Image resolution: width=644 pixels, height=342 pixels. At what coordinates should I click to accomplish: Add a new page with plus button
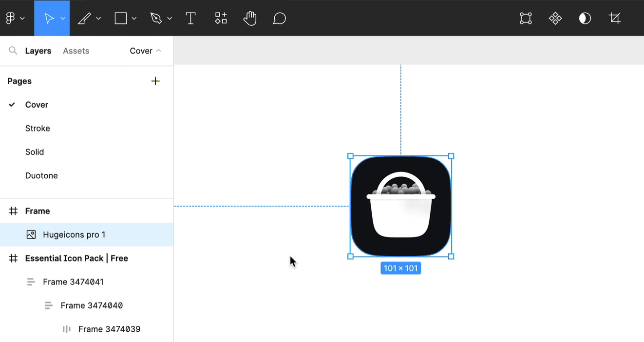(155, 81)
